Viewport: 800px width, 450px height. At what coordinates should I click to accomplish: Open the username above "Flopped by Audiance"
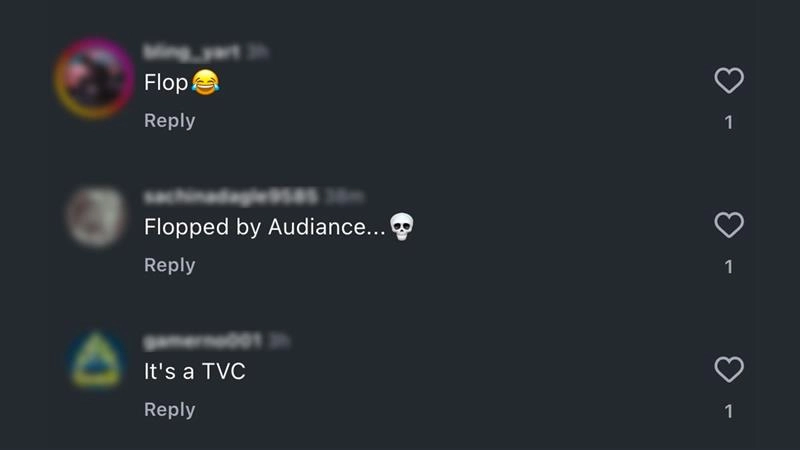(231, 196)
